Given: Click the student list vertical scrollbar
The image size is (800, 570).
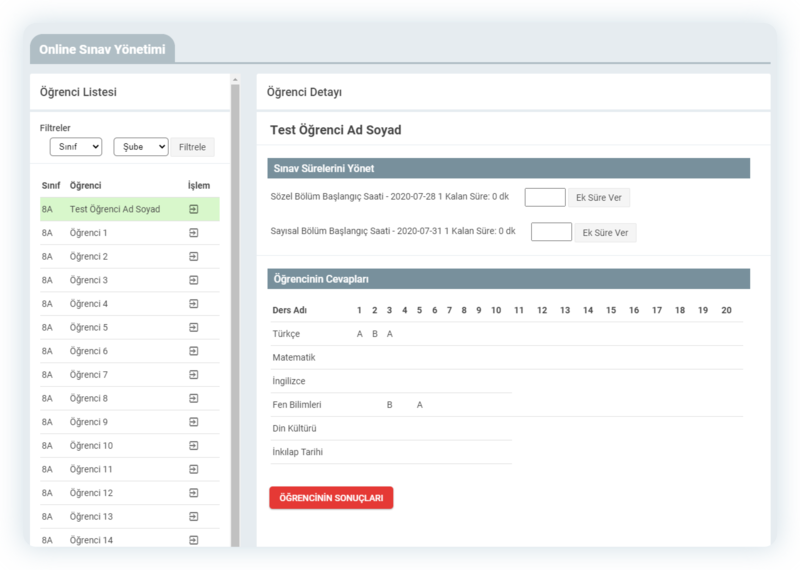Looking at the screenshot, I should click(236, 300).
